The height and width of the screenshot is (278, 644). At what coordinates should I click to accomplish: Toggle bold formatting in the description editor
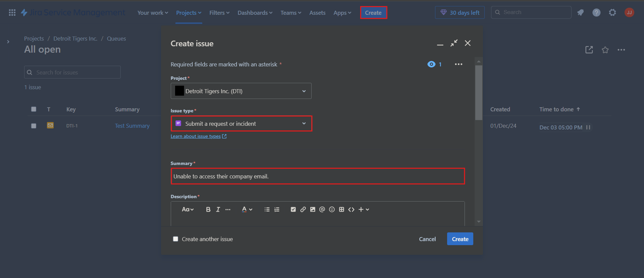pyautogui.click(x=208, y=209)
